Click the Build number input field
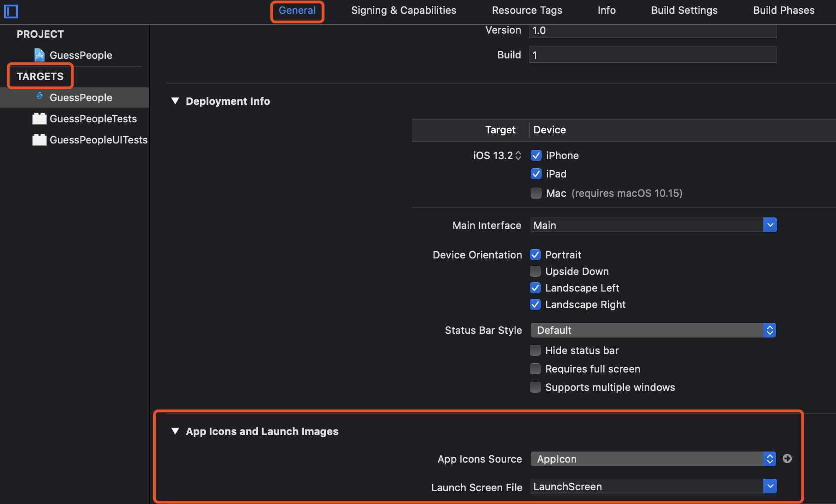The image size is (836, 504). [653, 55]
